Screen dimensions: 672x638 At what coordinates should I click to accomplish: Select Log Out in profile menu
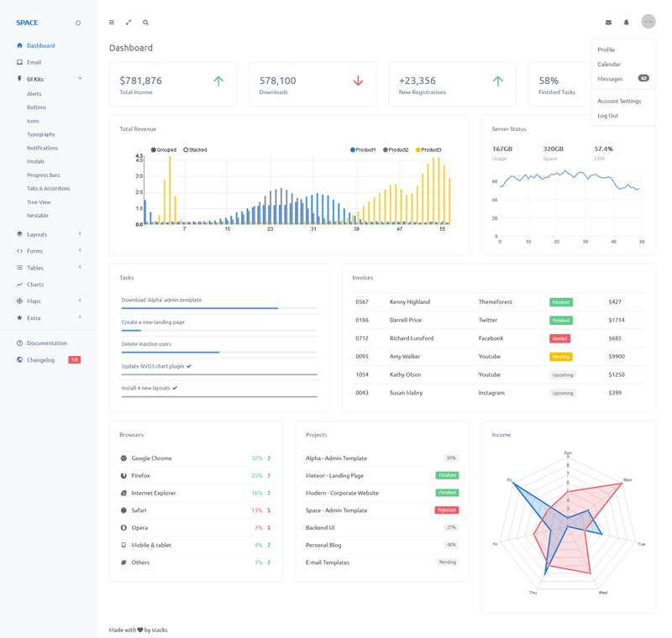pos(607,115)
